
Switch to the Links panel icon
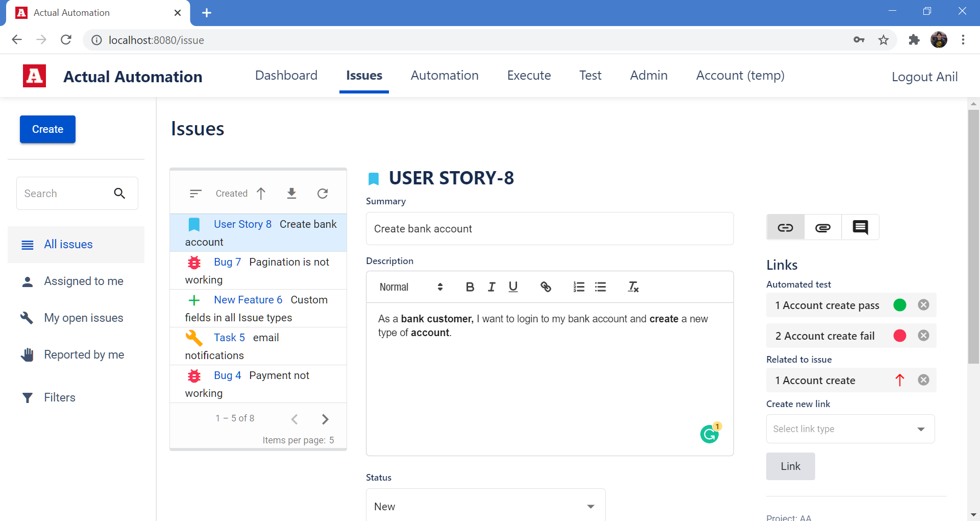click(785, 227)
